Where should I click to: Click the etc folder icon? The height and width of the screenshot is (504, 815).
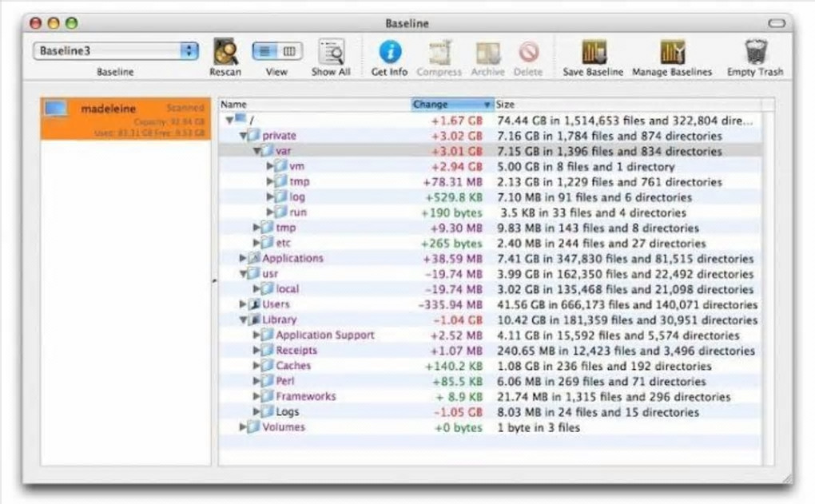point(267,242)
